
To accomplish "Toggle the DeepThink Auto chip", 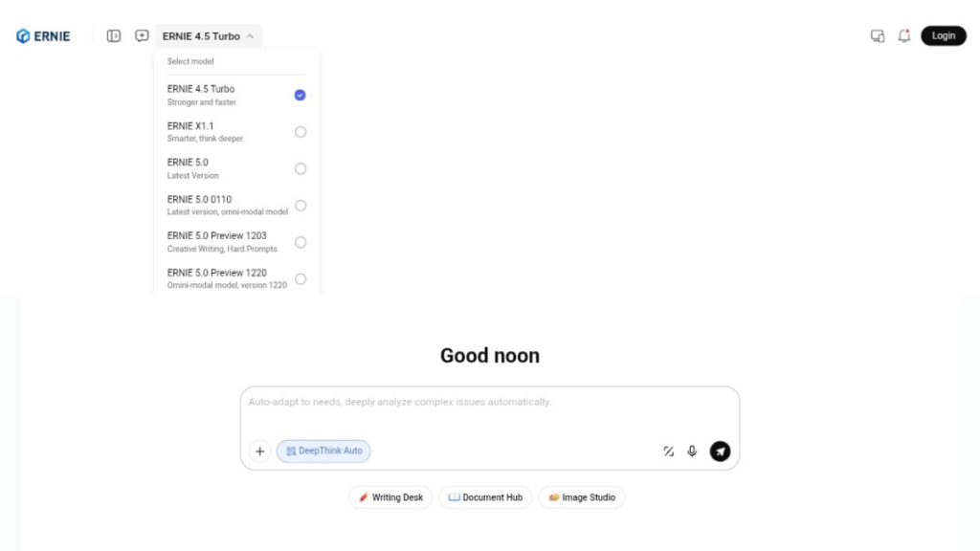I will point(323,452).
